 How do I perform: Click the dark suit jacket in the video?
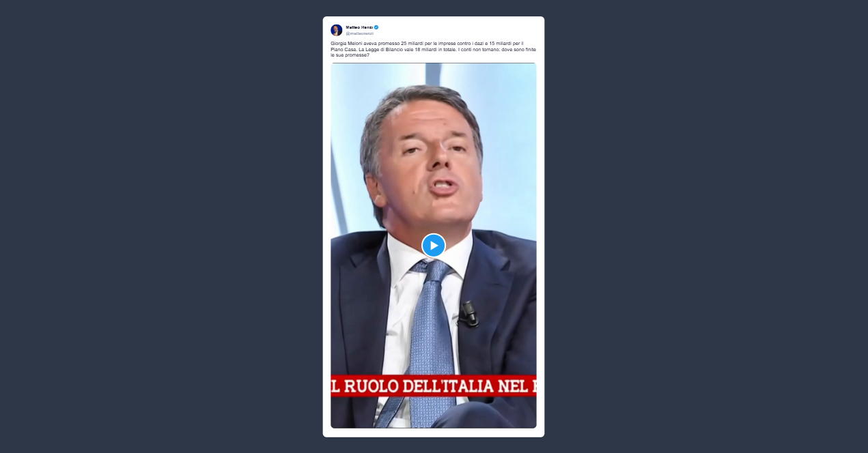(505, 321)
